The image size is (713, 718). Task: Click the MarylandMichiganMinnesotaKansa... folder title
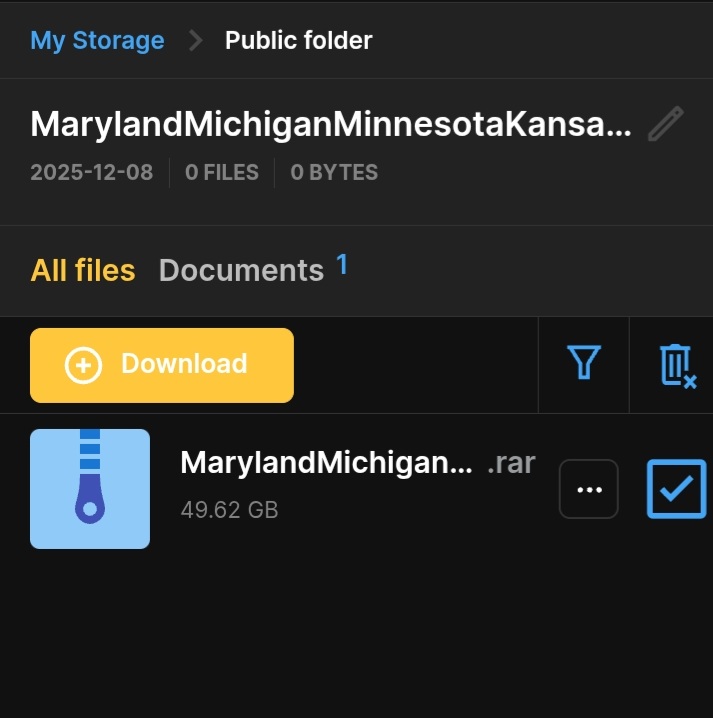click(331, 125)
